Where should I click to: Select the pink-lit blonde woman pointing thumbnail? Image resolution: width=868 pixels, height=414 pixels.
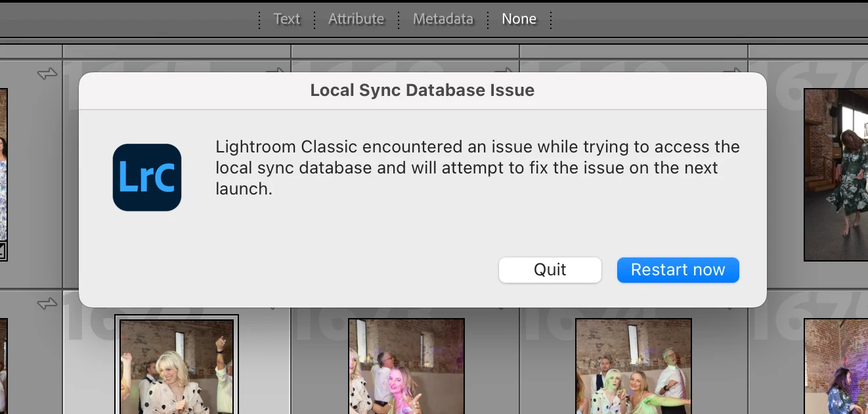(406, 367)
